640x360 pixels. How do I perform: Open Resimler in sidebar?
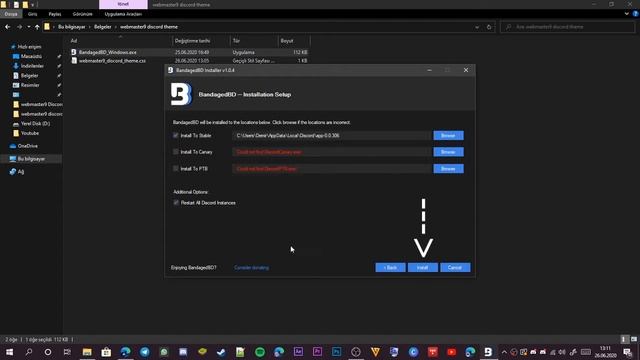click(x=30, y=85)
